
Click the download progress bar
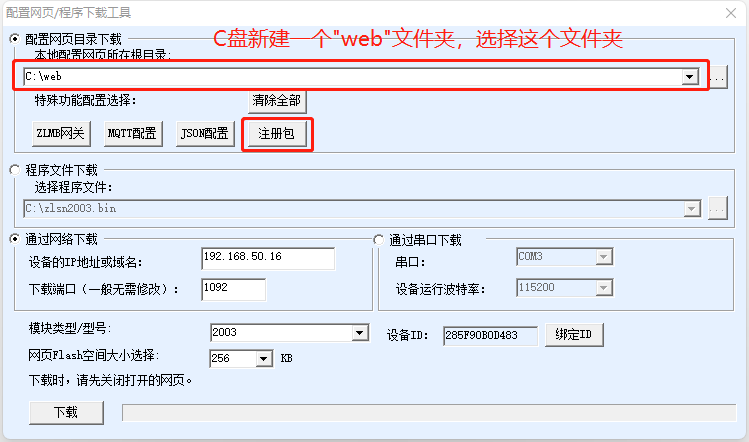429,413
